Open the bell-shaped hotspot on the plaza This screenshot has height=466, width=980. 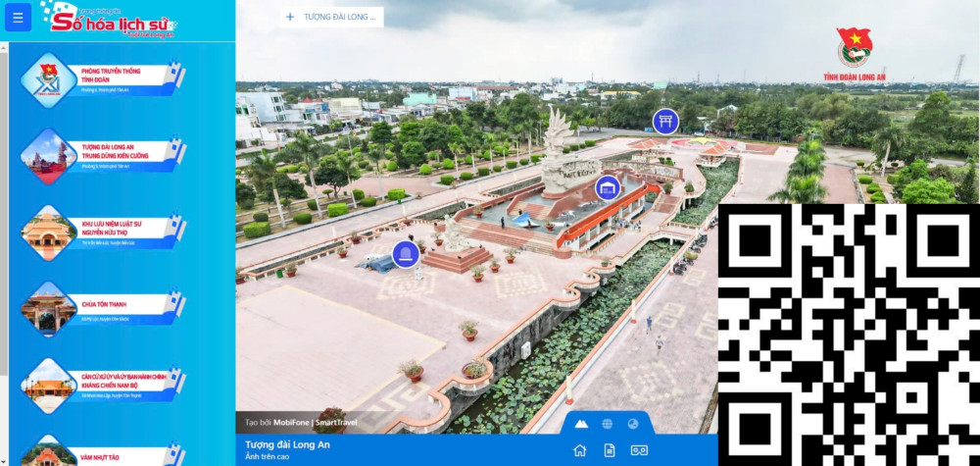coord(406,254)
